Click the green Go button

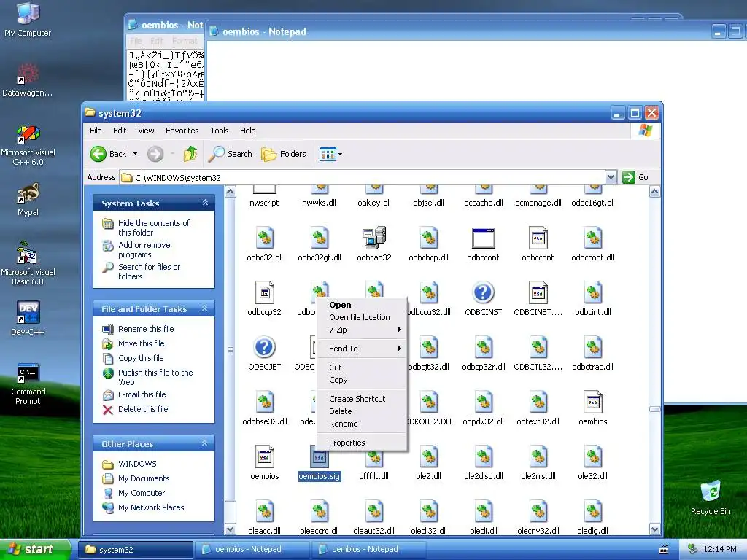pos(635,177)
